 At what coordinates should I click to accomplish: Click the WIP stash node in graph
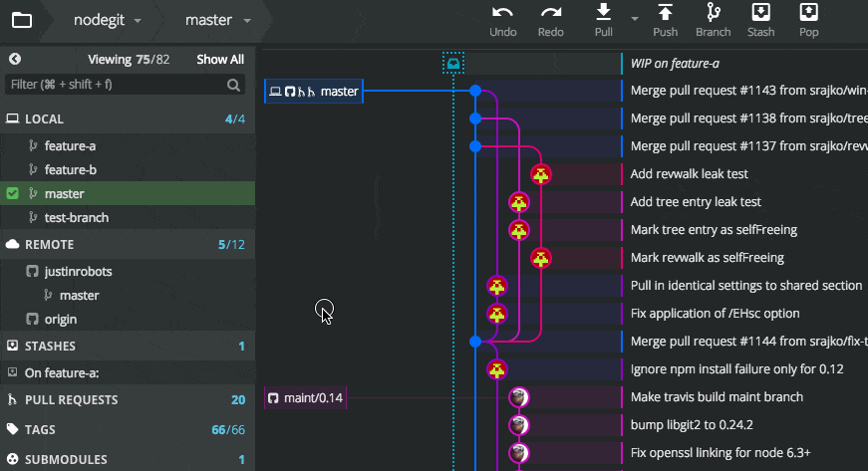453,64
